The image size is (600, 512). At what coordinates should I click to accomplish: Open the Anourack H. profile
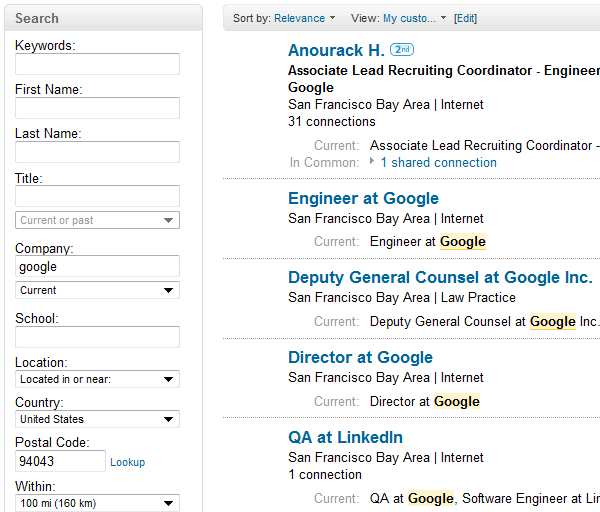336,50
